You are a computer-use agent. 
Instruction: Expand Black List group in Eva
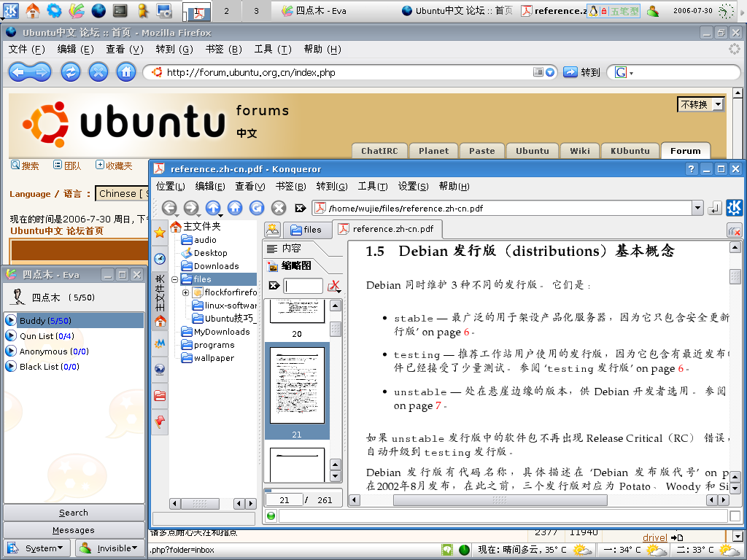[10, 367]
